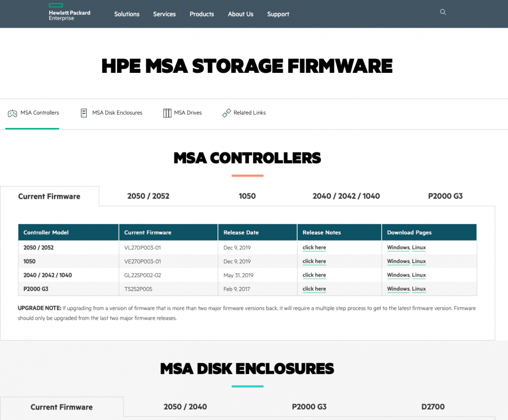Open the Products menu

coord(202,14)
